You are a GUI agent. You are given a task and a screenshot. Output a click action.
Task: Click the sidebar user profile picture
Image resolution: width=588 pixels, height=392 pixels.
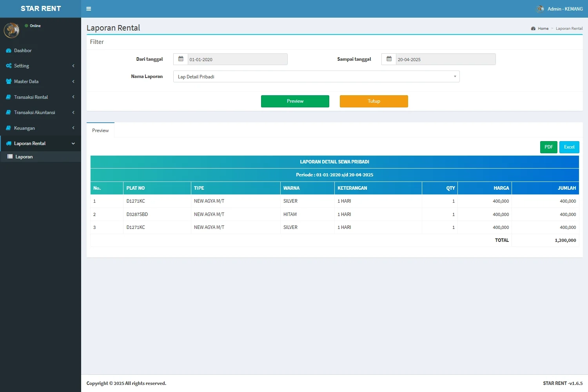click(x=12, y=30)
